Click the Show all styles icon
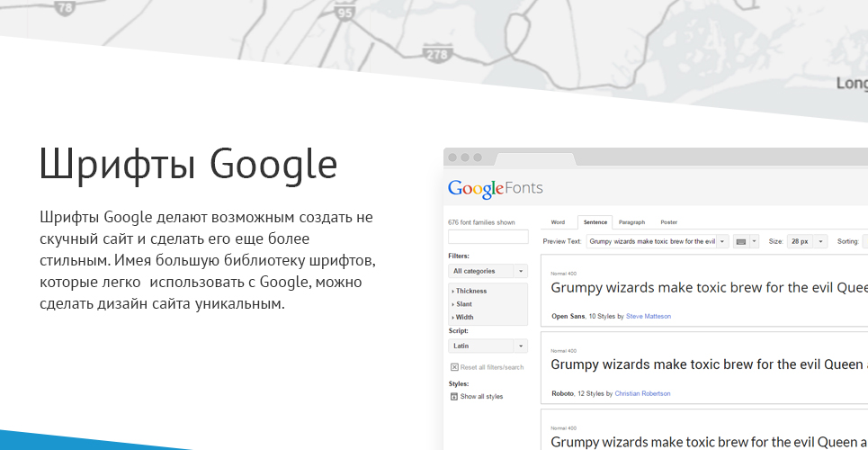Screen dimensions: 868x450 pyautogui.click(x=454, y=397)
